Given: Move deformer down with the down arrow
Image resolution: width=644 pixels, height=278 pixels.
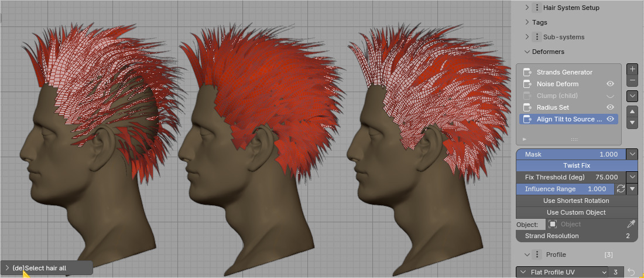Looking at the screenshot, I should click(632, 123).
